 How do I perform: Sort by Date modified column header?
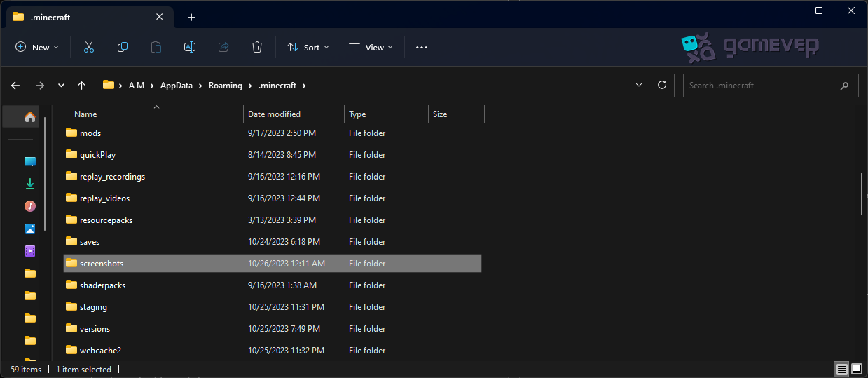274,114
